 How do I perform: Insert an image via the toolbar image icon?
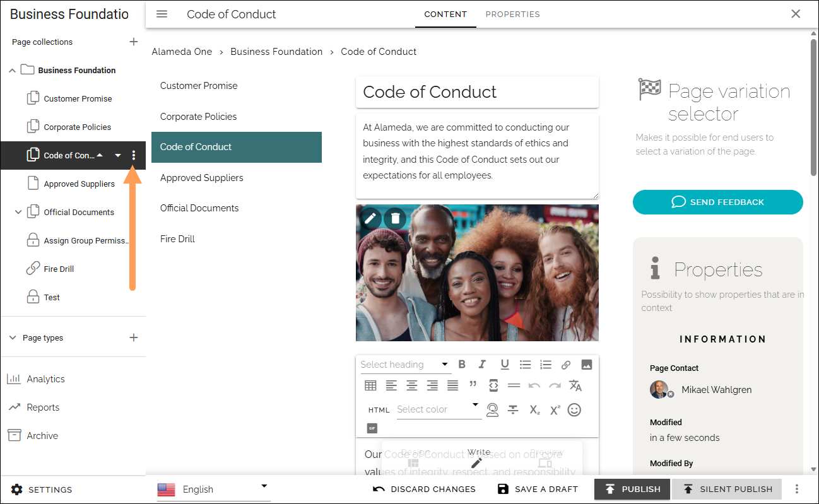click(x=587, y=365)
